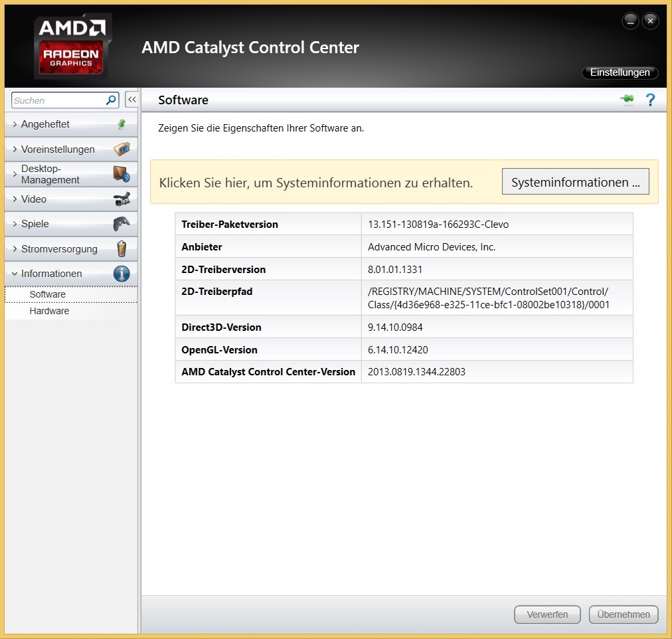Click the Software page heading
This screenshot has width=672, height=639.
pyautogui.click(x=183, y=100)
